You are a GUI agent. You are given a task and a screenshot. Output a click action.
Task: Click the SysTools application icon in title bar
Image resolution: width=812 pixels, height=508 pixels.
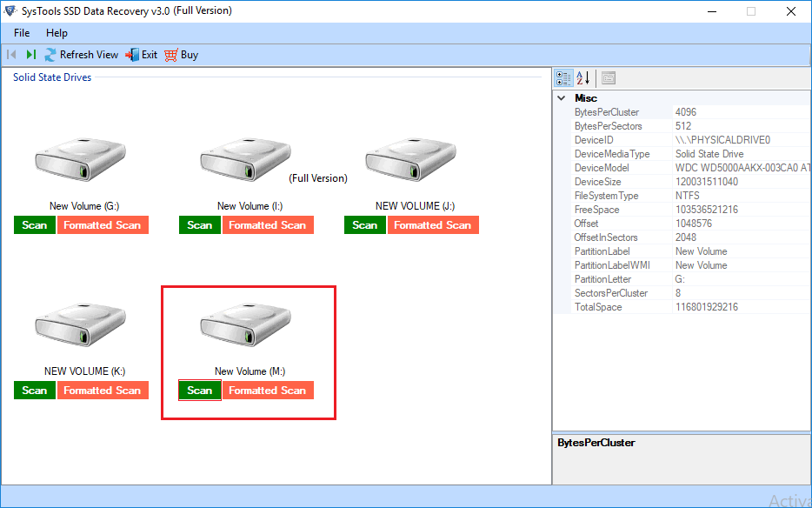pos(10,11)
